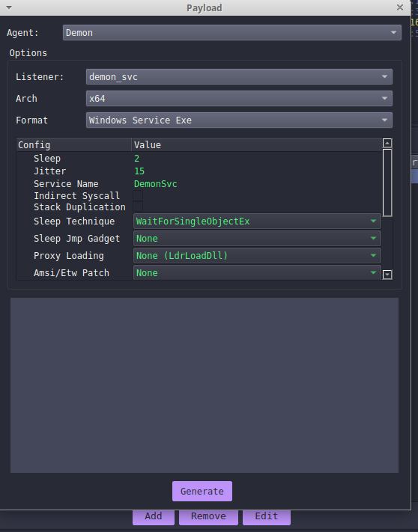The width and height of the screenshot is (418, 532).
Task: Select the Jitter value 15
Action: click(139, 171)
